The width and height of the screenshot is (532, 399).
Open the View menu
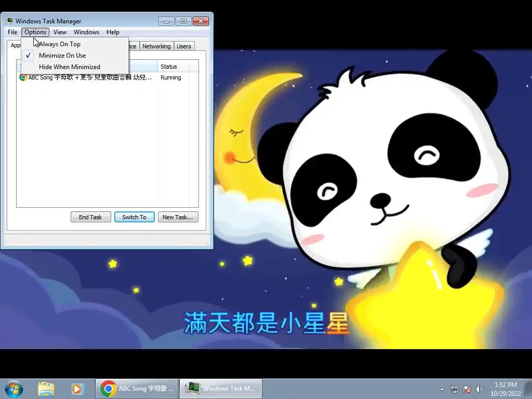coord(60,32)
